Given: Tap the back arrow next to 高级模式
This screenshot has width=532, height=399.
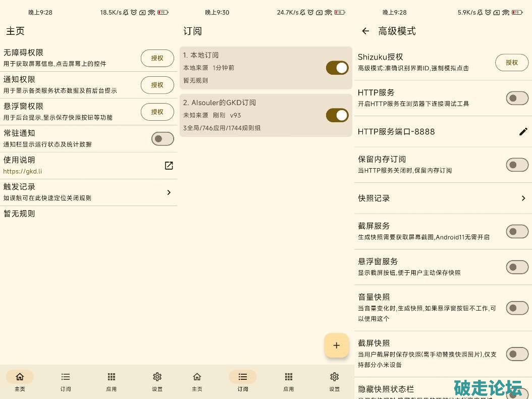Looking at the screenshot, I should coord(365,31).
